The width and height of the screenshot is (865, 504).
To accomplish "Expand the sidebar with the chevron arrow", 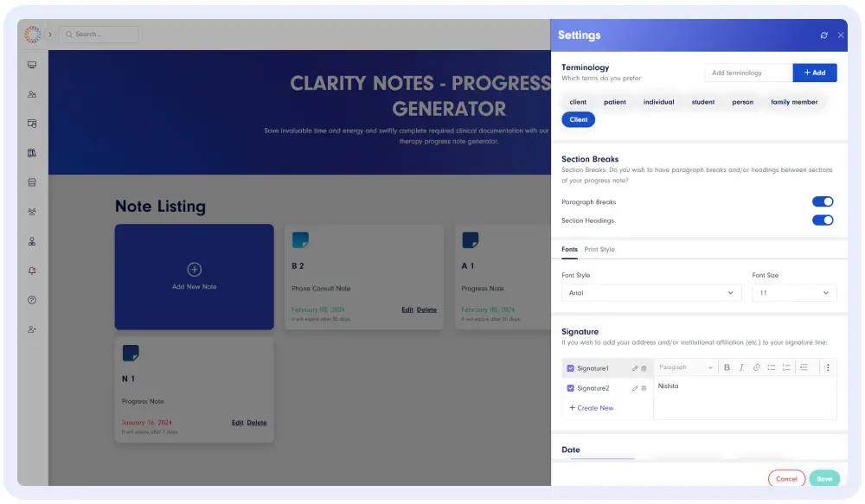I will [x=49, y=35].
